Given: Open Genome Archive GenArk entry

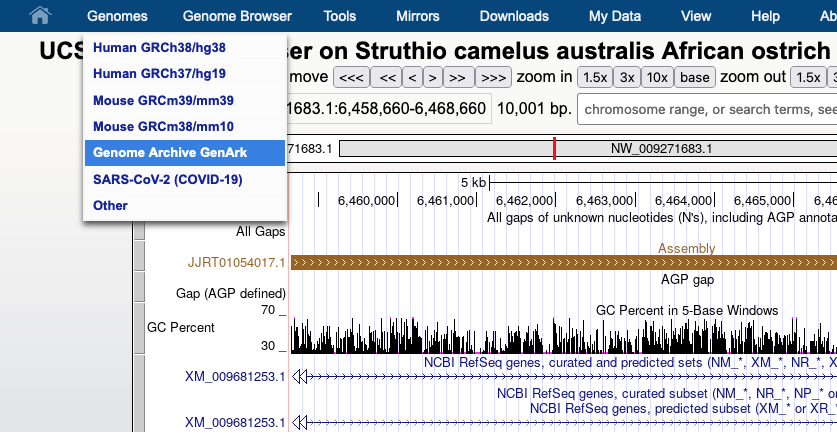Looking at the screenshot, I should click(185, 153).
